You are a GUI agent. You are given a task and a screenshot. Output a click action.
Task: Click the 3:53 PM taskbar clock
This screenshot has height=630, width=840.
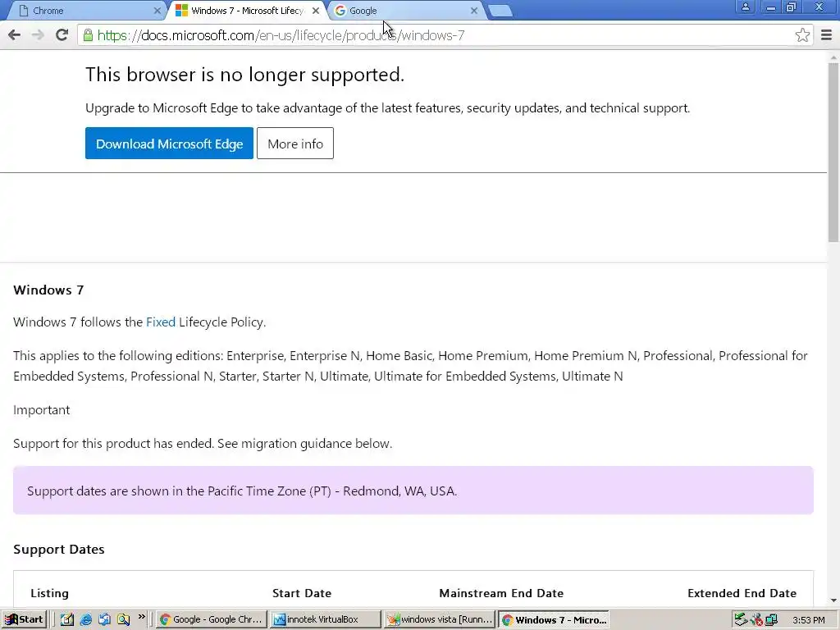pos(808,620)
